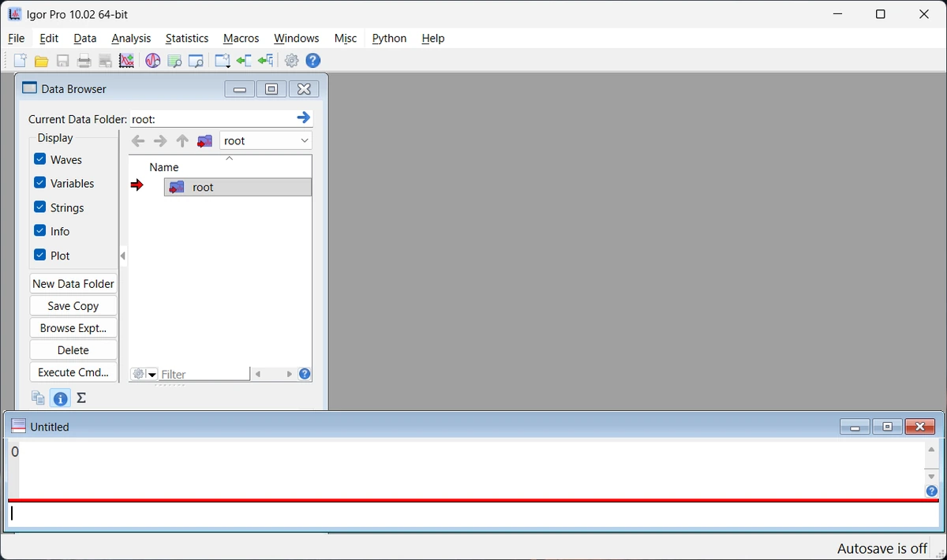Click the Name column sort header
947x560 pixels.
220,166
